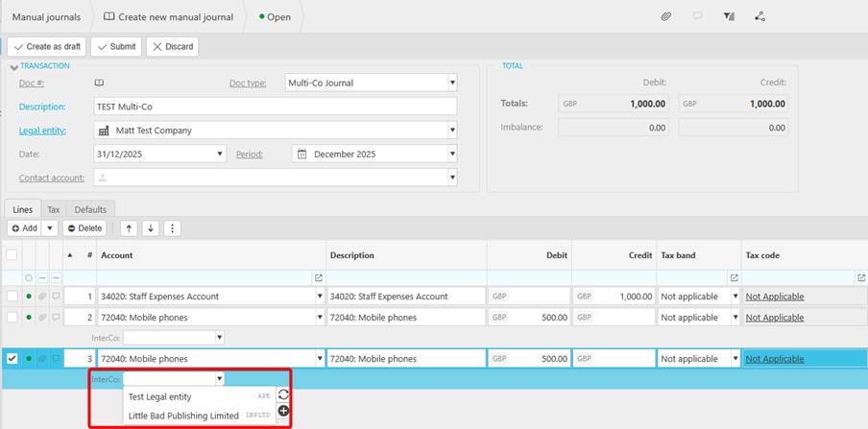Image resolution: width=868 pixels, height=429 pixels.
Task: Click the Description label link
Action: tap(42, 107)
